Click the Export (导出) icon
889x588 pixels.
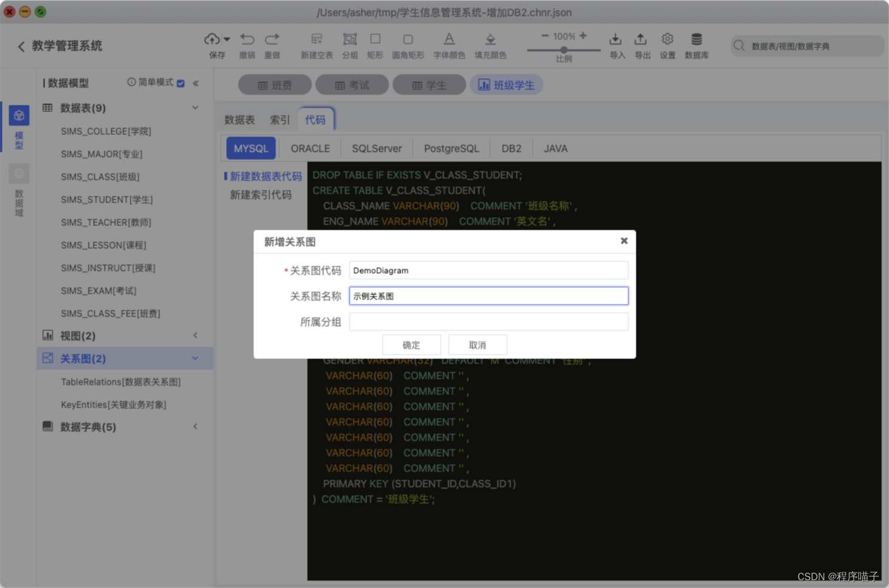pyautogui.click(x=641, y=39)
